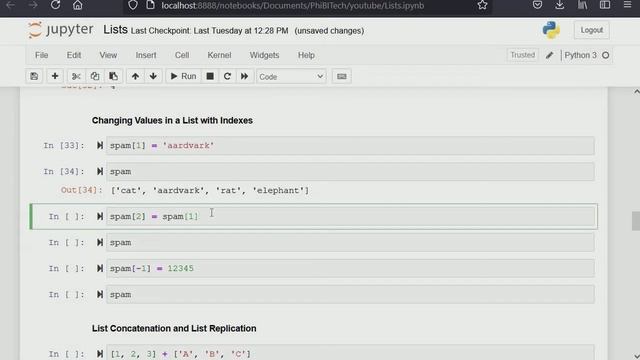Click the Python 3 kernel indicator
Viewport: 640px width, 360px height.
click(x=580, y=55)
